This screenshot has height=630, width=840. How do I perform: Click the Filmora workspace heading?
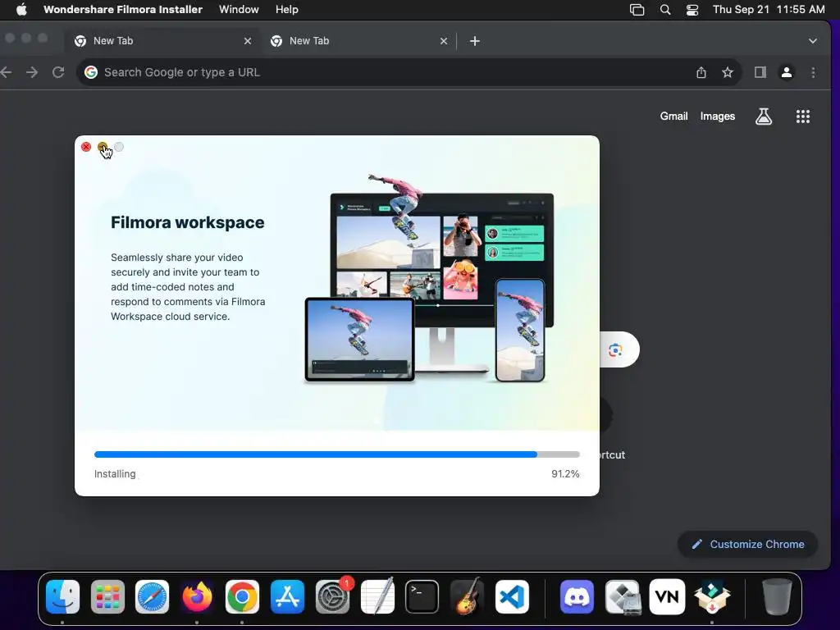tap(188, 222)
